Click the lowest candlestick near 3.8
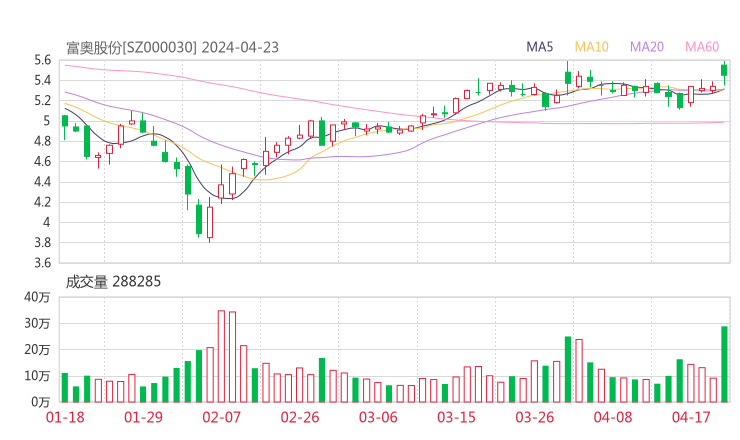The width and height of the screenshot is (740, 440). [210, 221]
